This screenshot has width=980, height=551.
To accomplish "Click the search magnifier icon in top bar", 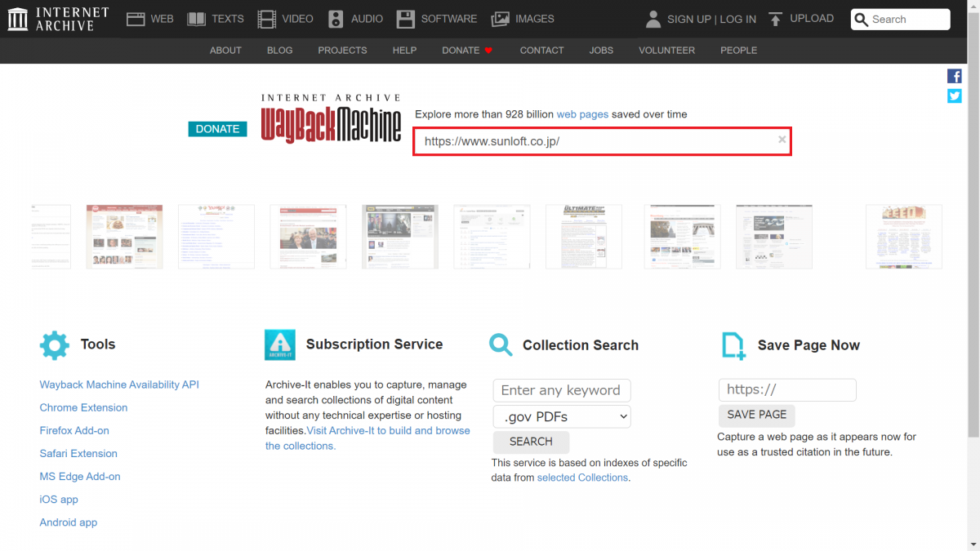I will click(x=861, y=20).
